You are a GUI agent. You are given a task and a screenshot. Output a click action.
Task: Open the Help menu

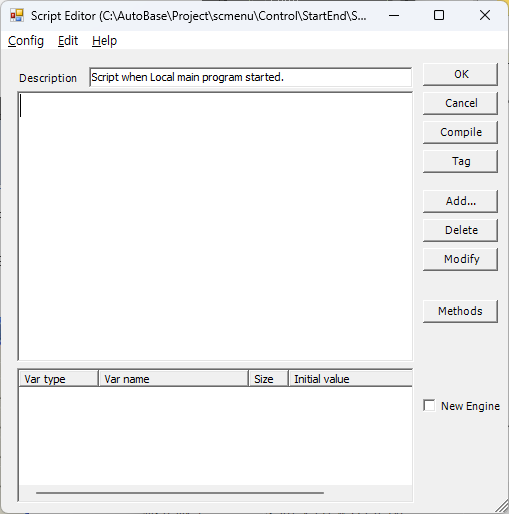point(104,41)
